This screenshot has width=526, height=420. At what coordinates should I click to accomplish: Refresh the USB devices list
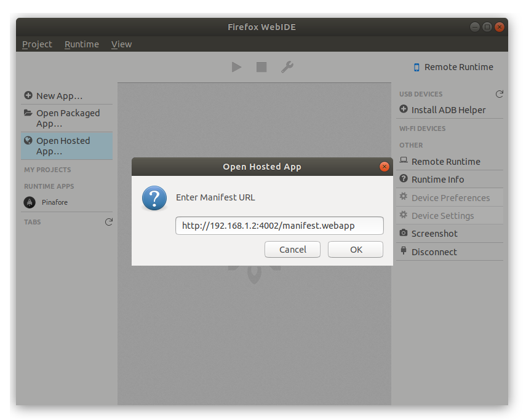[x=499, y=94]
